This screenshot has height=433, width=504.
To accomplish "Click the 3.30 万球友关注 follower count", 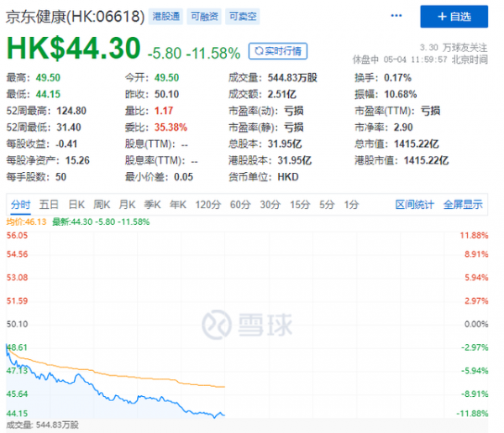I will (x=454, y=48).
